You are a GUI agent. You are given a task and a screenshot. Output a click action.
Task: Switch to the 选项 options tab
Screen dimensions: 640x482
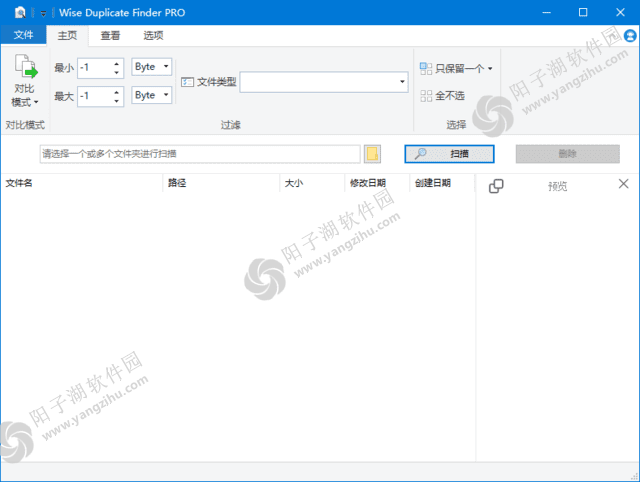(x=153, y=36)
